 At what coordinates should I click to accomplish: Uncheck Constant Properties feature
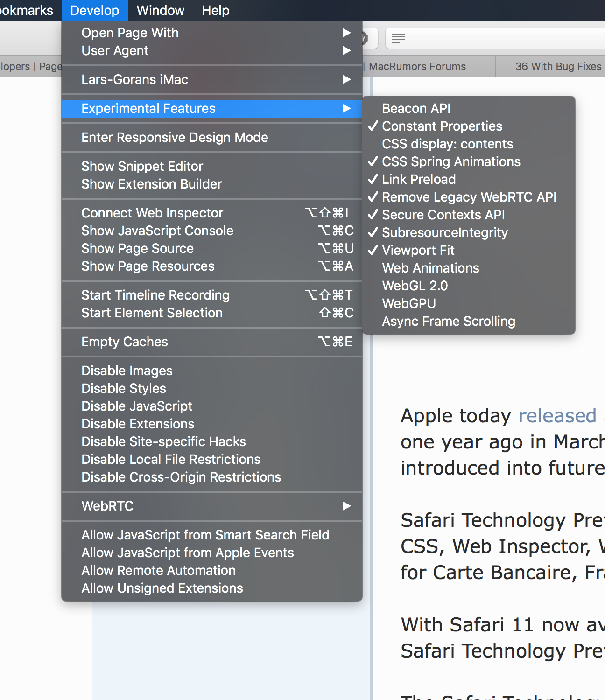[469, 126]
